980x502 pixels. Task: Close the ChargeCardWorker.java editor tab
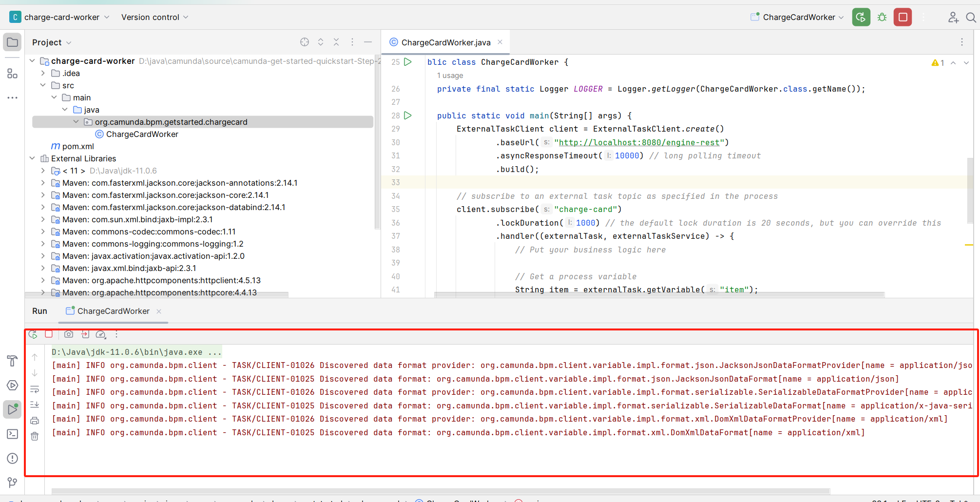[x=500, y=42]
